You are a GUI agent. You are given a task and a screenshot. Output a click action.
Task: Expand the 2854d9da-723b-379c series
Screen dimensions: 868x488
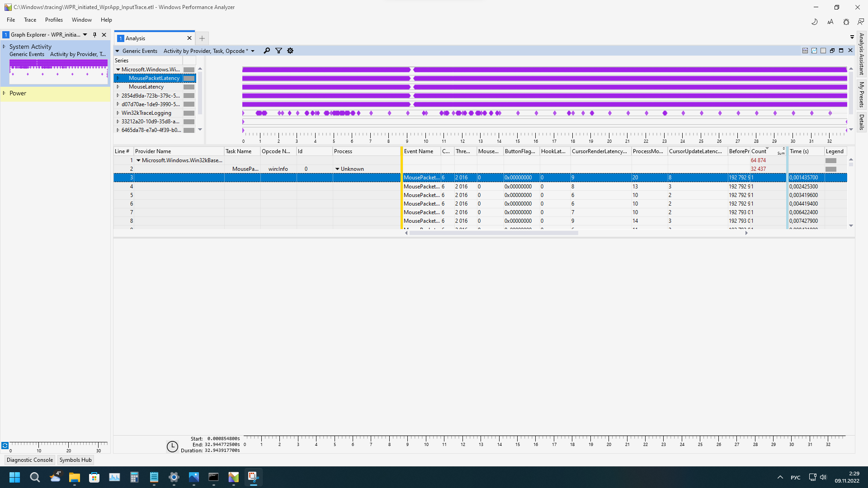[x=118, y=96]
